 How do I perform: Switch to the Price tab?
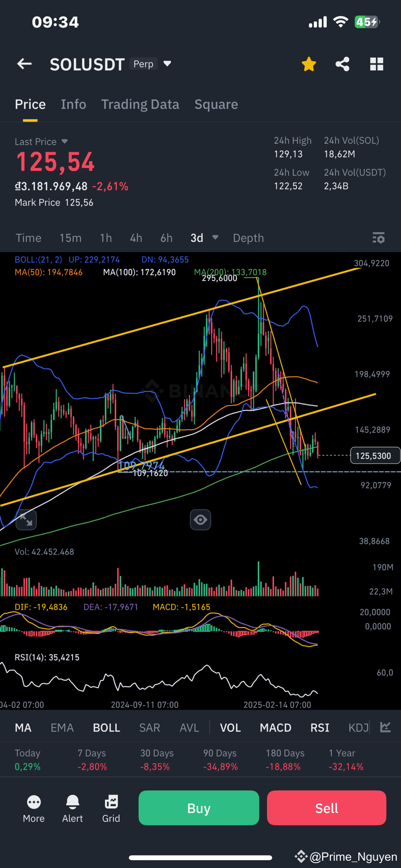click(30, 104)
